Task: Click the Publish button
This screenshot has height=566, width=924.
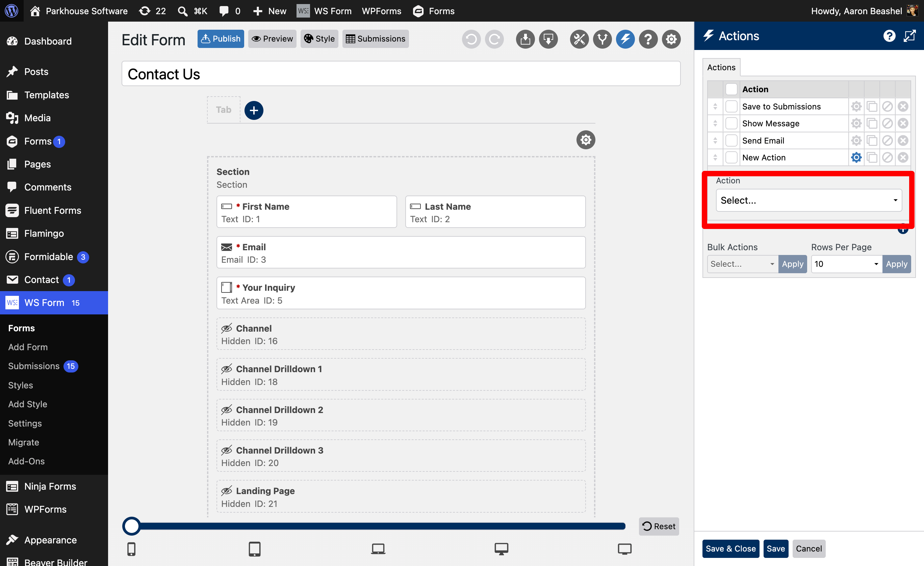Action: click(x=221, y=38)
